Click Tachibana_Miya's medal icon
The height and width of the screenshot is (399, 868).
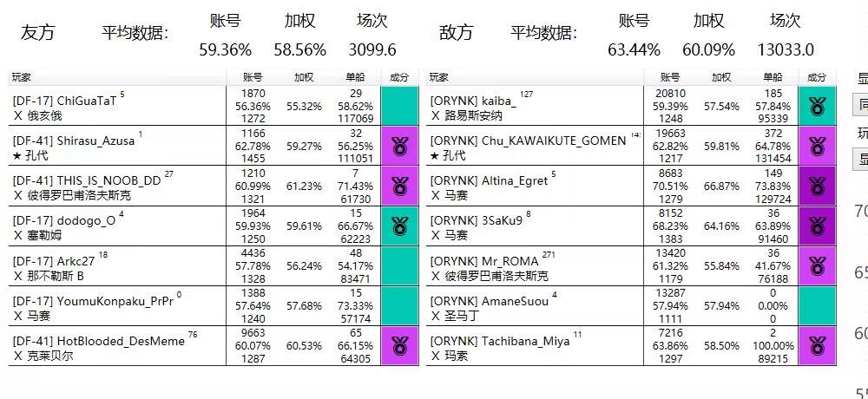pos(817,346)
